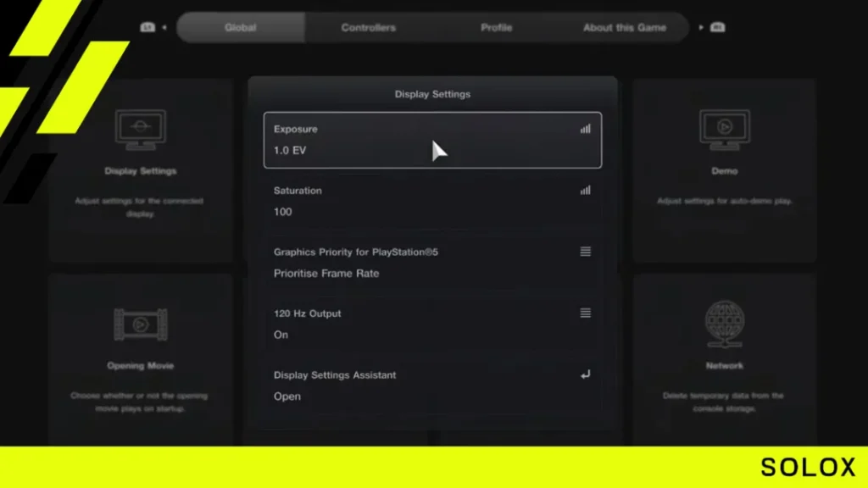This screenshot has width=868, height=488.
Task: Click the left arrow beside the tabs
Action: pos(164,27)
